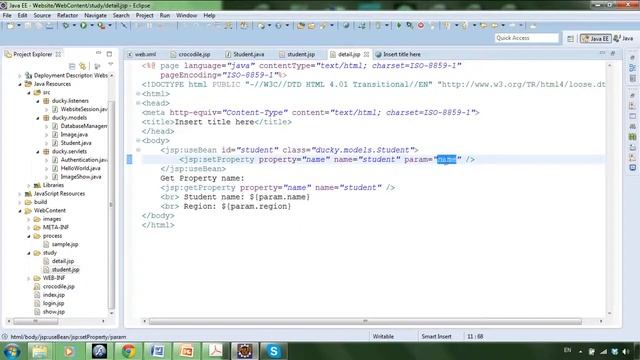Screen dimensions: 640x360
Task: Click the Open Web Browser globe icon
Action: [x=346, y=26]
